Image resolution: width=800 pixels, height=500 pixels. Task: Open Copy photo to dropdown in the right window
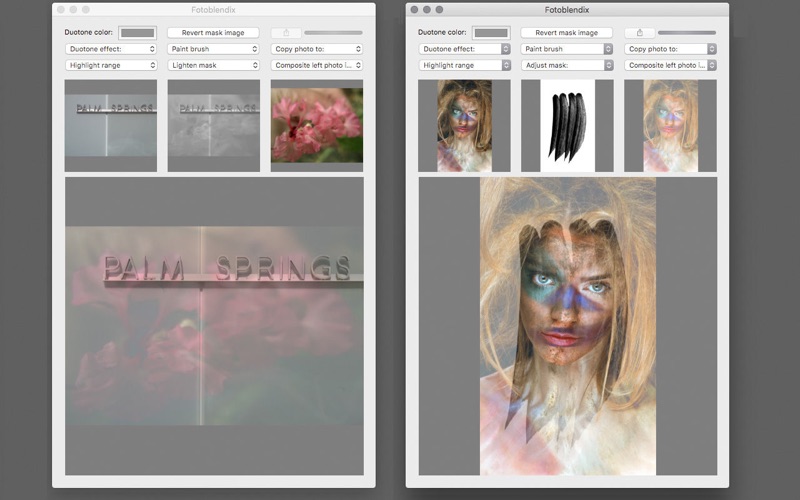tap(670, 49)
